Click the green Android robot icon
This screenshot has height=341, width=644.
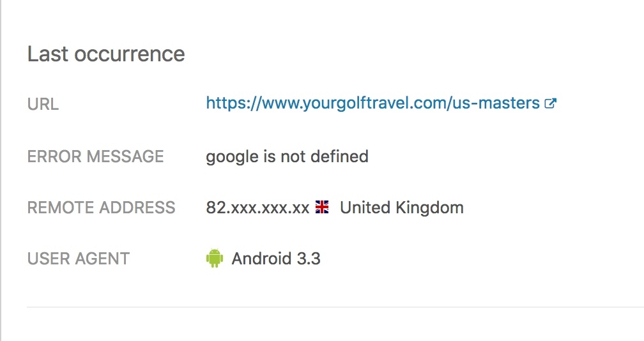(x=215, y=258)
